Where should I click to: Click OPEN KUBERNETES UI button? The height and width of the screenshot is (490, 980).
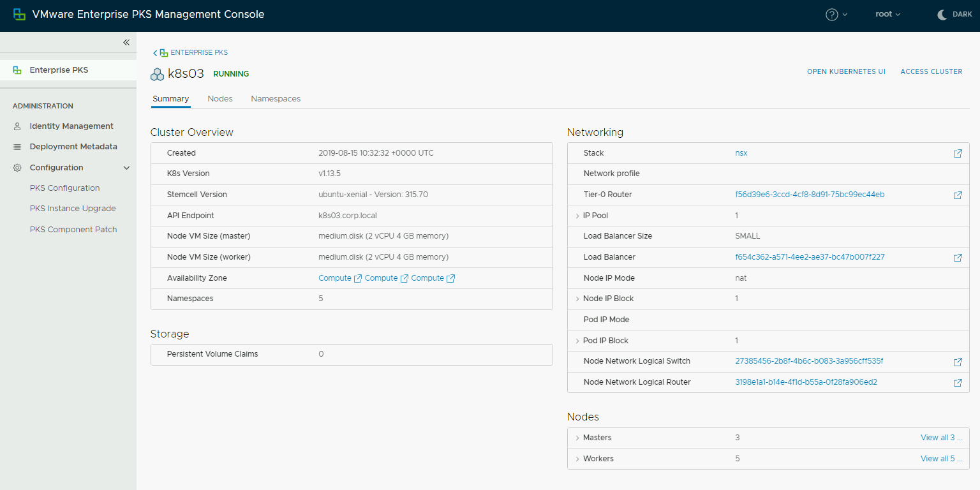(846, 72)
